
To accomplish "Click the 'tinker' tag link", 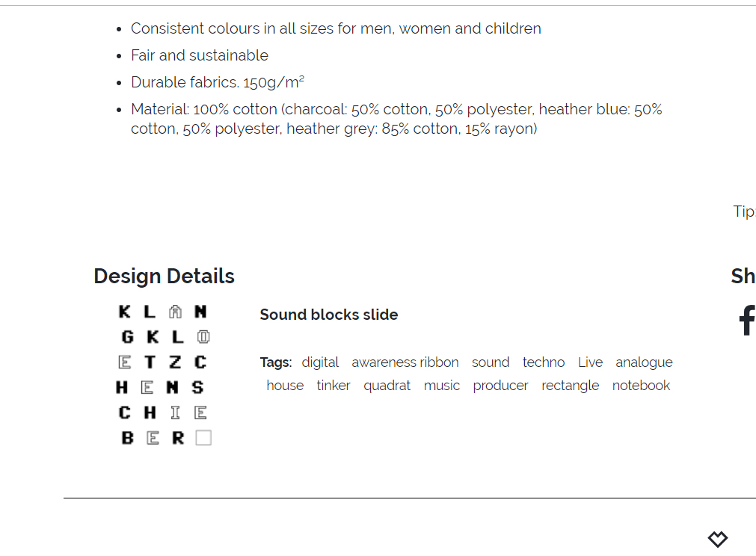I will pyautogui.click(x=334, y=386).
